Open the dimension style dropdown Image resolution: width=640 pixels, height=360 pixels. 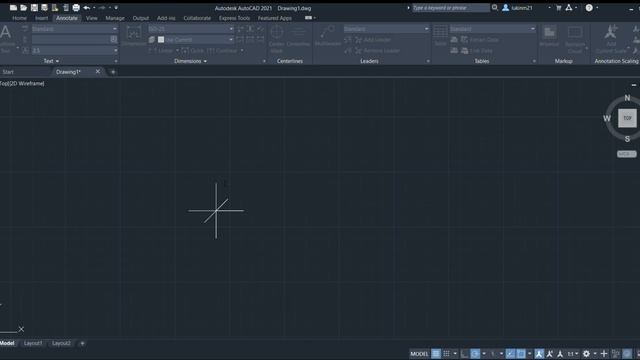pyautogui.click(x=191, y=29)
